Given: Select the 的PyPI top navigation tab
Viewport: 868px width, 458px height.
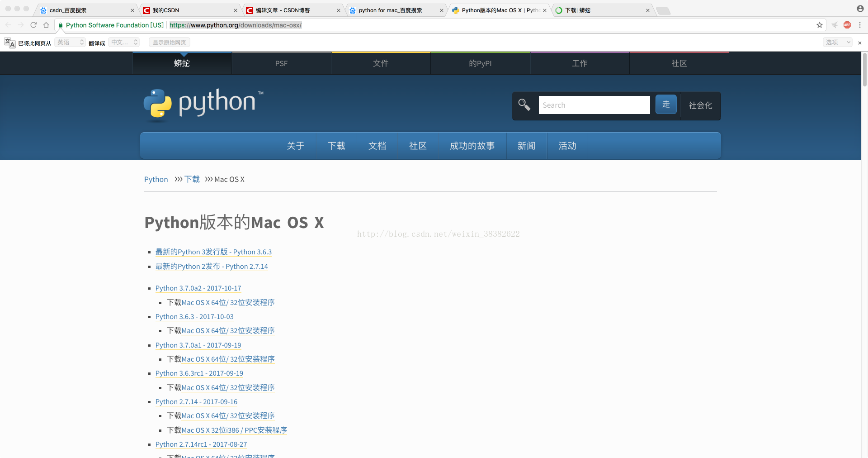Looking at the screenshot, I should coord(480,63).
